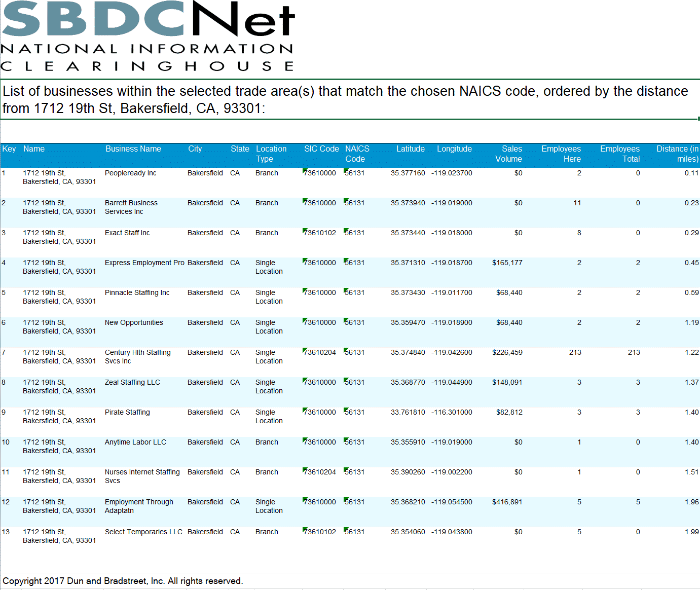Click the Express Employment Pro cell

144,263
